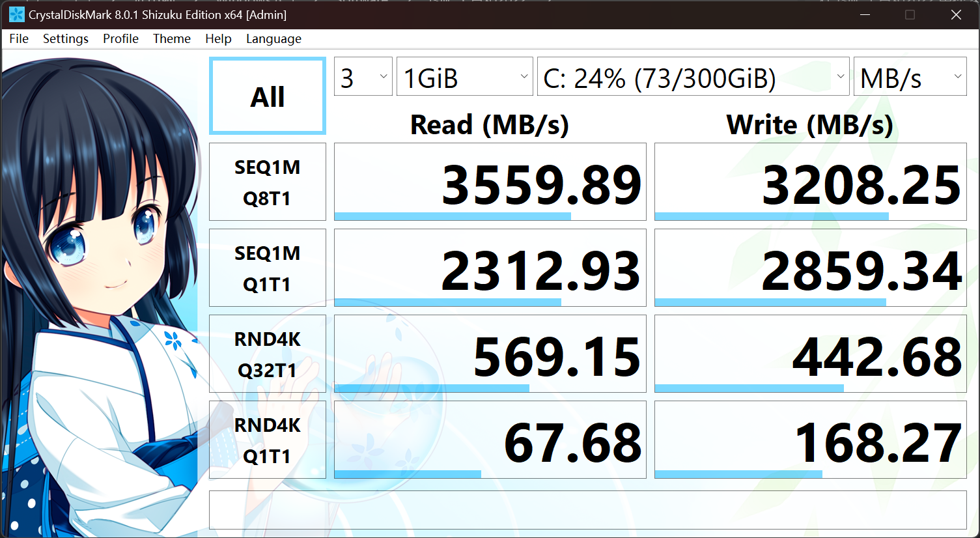The height and width of the screenshot is (538, 980).
Task: Click the empty comment field at bottom
Action: [587, 510]
